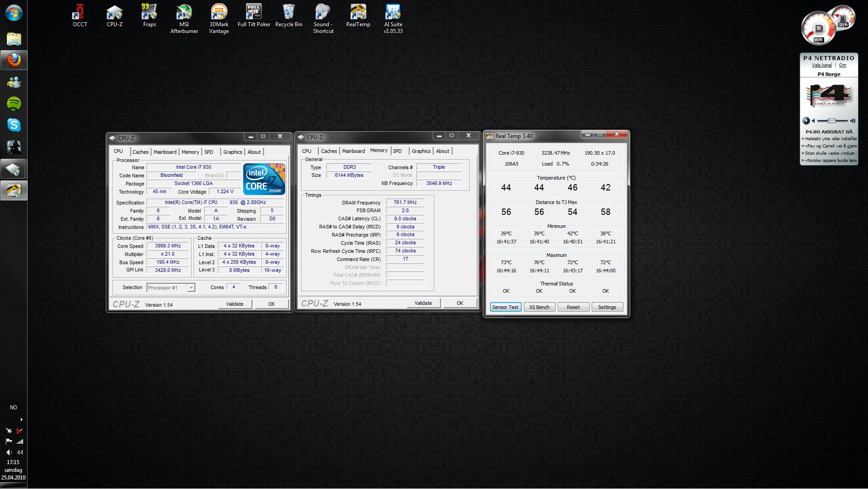Show hidden tray icons with the arrow
This screenshot has height=489, width=868.
coord(21,419)
